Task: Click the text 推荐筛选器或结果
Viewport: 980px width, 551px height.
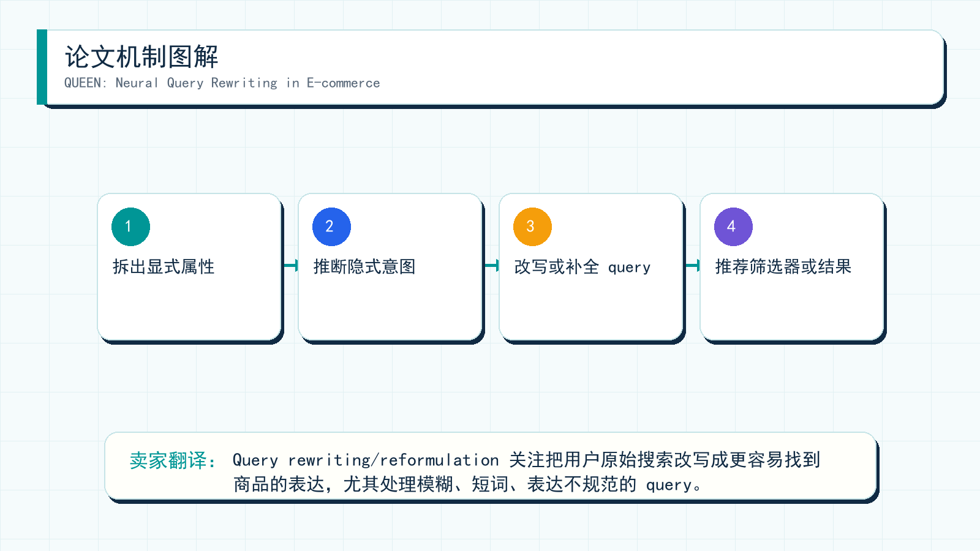Action: coord(783,267)
